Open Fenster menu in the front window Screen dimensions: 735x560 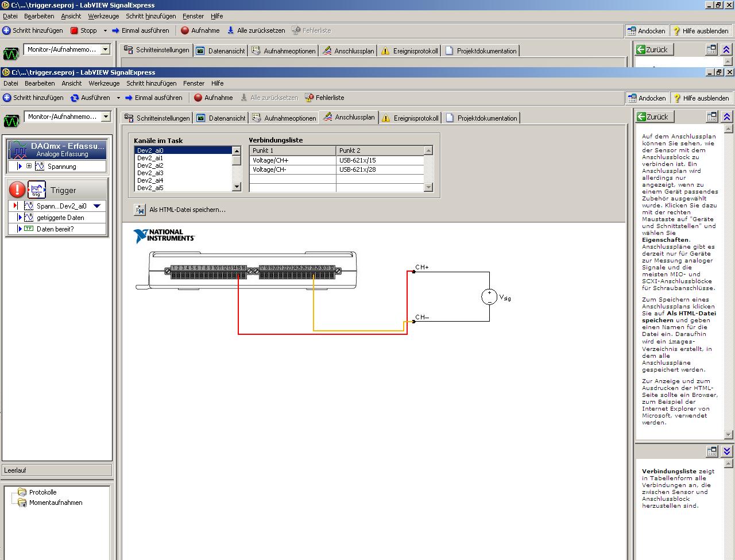194,83
